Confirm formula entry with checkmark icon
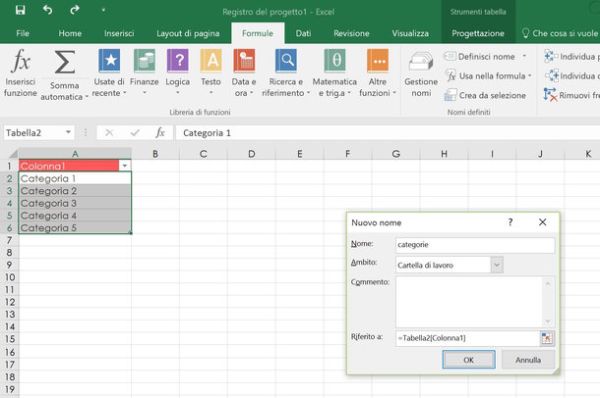 pyautogui.click(x=135, y=133)
